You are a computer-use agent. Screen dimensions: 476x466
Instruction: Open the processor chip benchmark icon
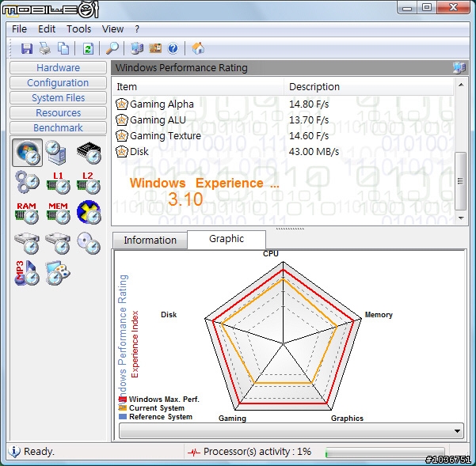[x=89, y=152]
